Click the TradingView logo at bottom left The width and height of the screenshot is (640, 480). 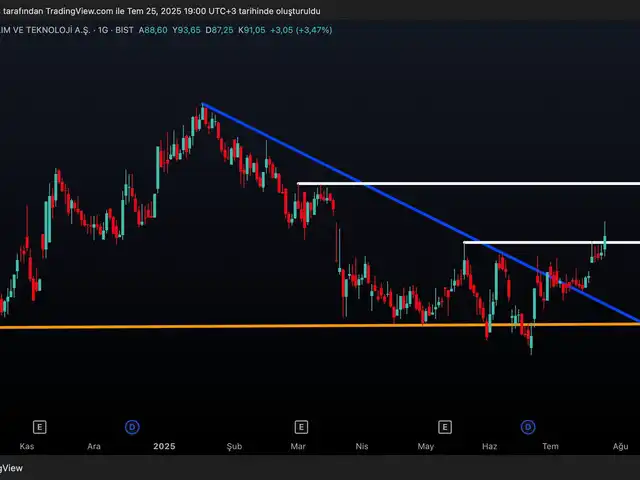click(10, 468)
